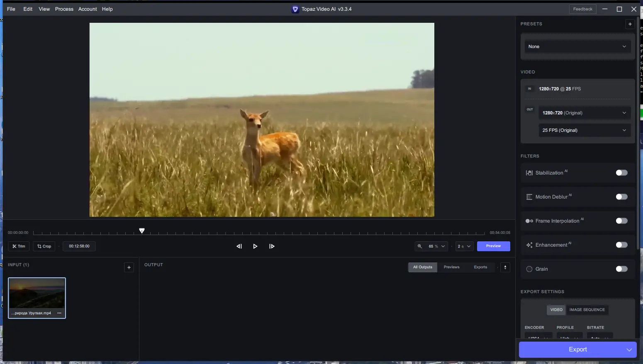The height and width of the screenshot is (364, 643).
Task: Open options menu on input video thumbnail
Action: click(59, 313)
